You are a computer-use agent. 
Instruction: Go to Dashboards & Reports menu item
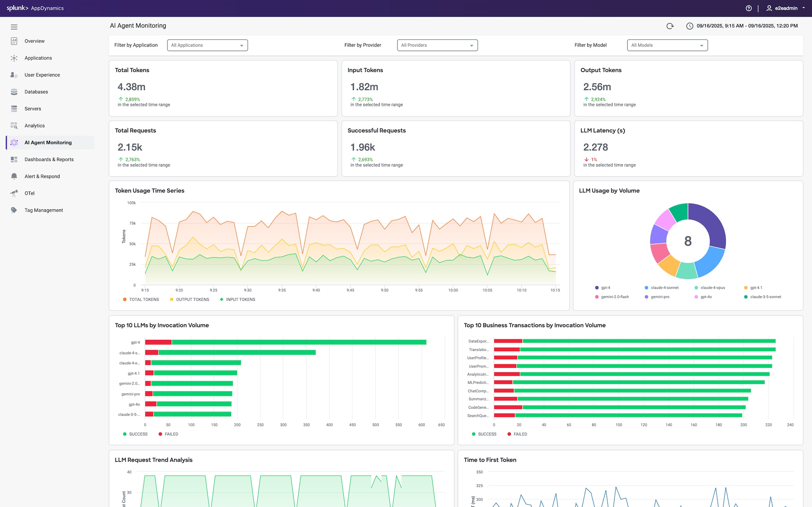(49, 159)
